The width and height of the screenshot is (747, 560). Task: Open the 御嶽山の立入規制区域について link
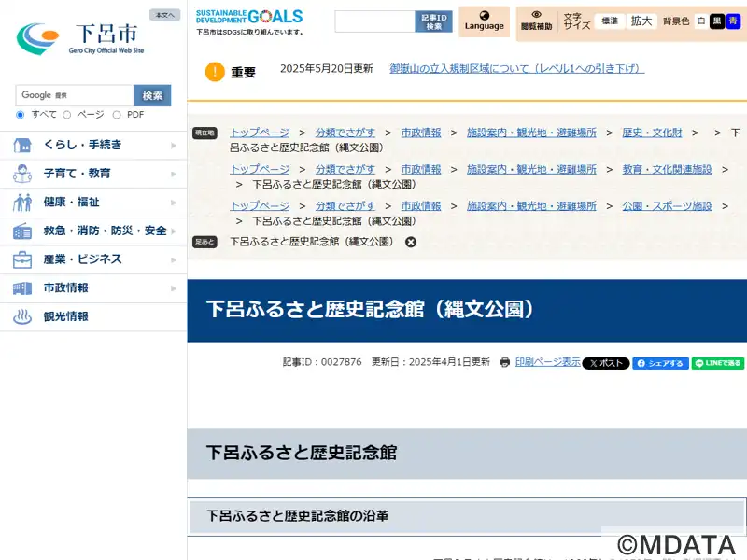tap(517, 68)
